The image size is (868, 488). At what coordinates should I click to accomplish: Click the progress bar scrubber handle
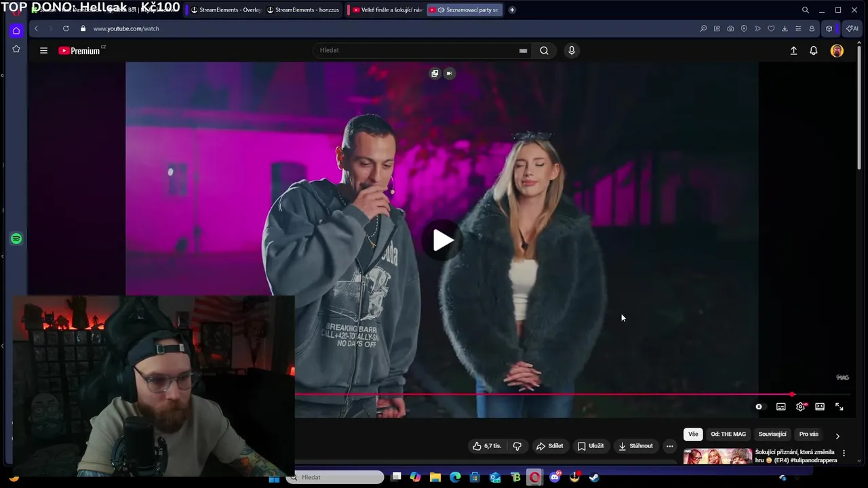792,394
